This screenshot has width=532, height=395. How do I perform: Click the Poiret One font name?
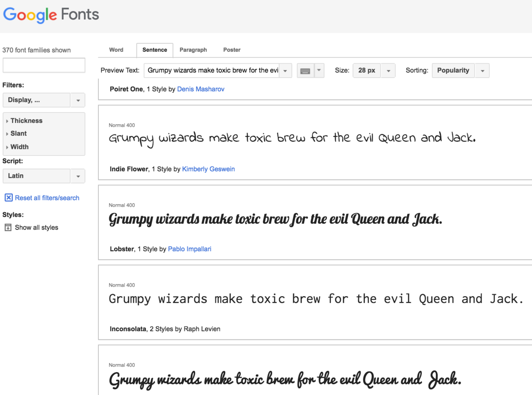coord(126,89)
